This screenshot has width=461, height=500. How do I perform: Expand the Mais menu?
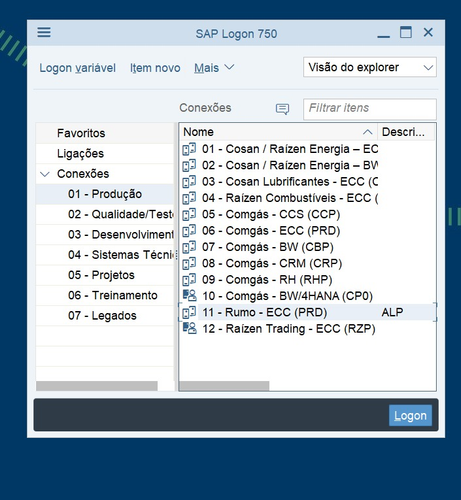point(214,68)
